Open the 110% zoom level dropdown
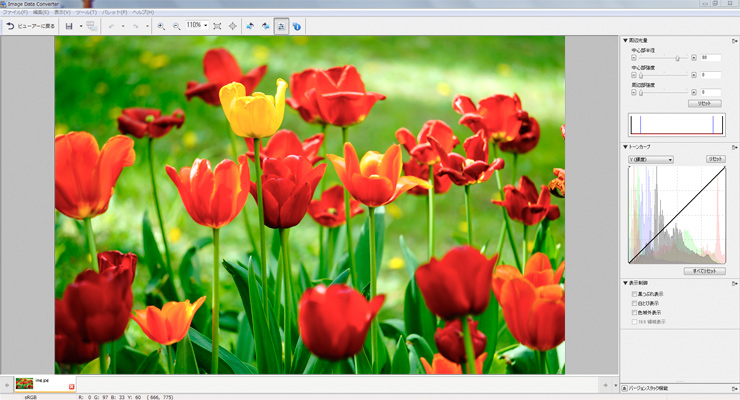Screen dimensions: 740x400 point(199,26)
